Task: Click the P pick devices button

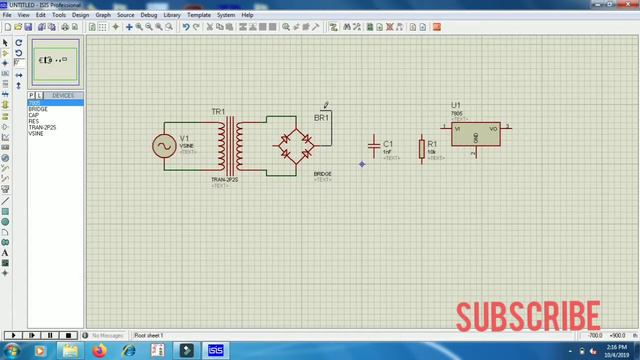Action: point(31,95)
